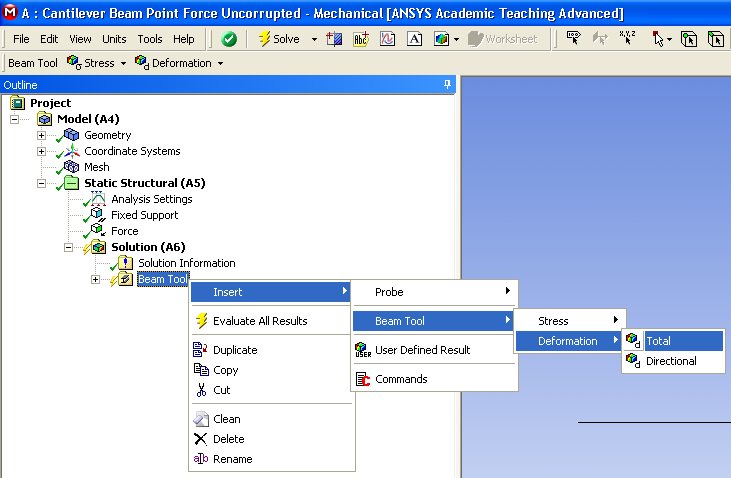
Task: Collapse the Model (A4) node
Action: click(14, 119)
